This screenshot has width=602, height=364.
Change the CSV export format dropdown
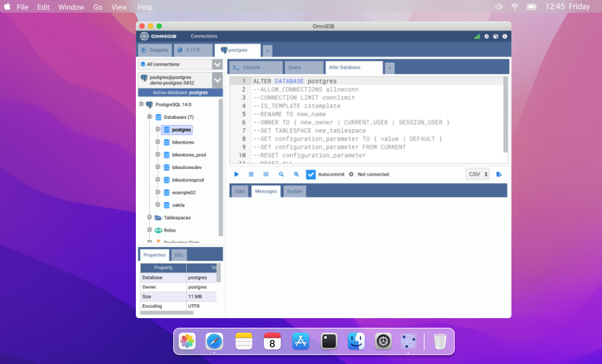point(478,174)
